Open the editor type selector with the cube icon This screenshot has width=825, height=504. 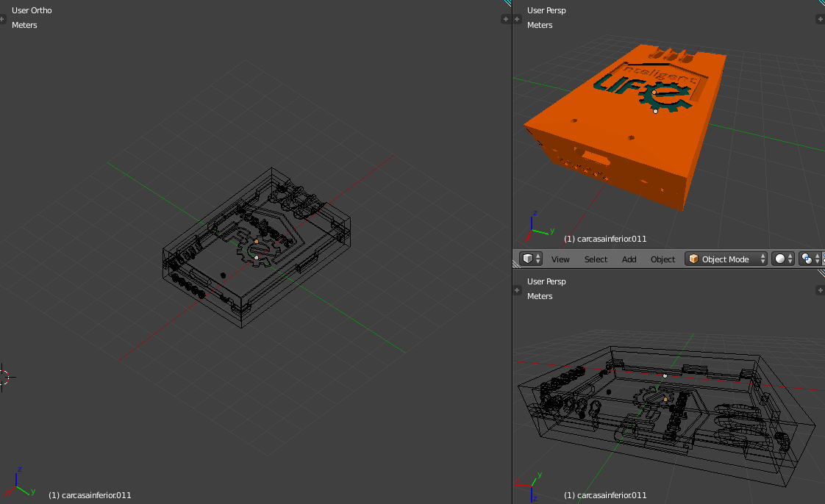click(530, 259)
